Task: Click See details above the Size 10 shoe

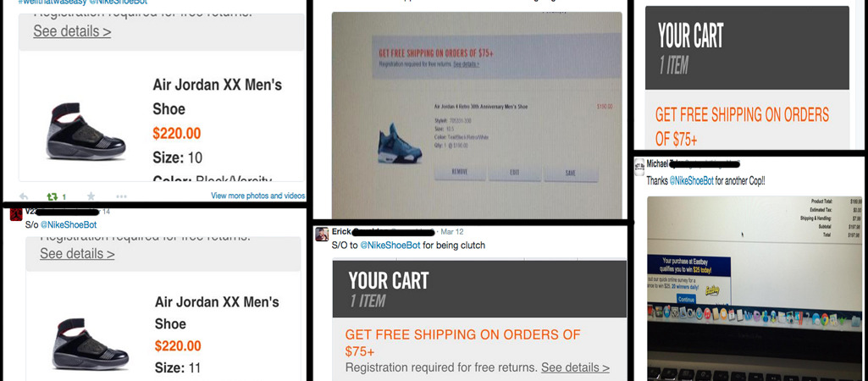Action: (72, 31)
